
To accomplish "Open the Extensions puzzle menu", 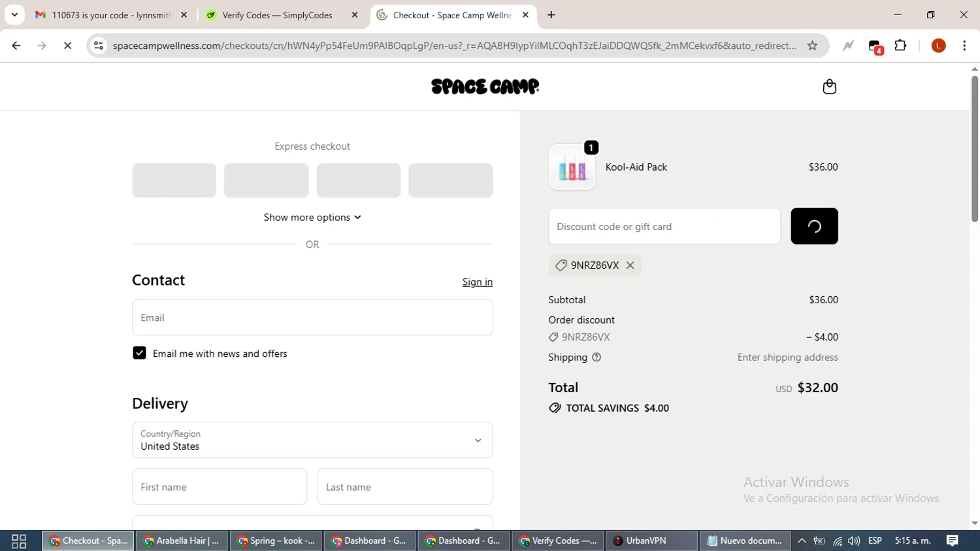I will pos(901,46).
